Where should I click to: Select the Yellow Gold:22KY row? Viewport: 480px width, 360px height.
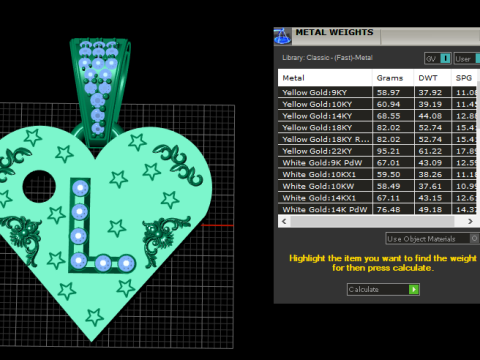[377, 151]
